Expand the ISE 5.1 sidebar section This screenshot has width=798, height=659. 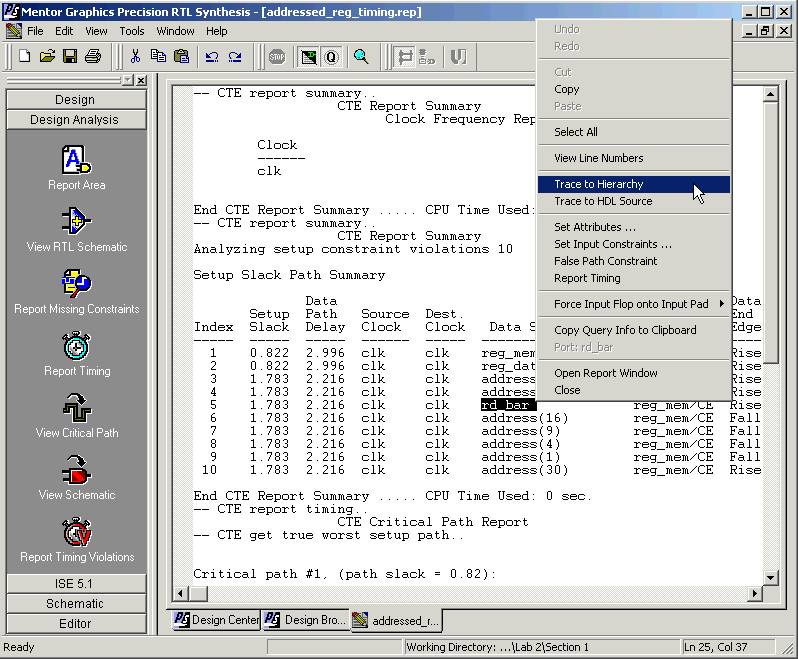[x=76, y=584]
